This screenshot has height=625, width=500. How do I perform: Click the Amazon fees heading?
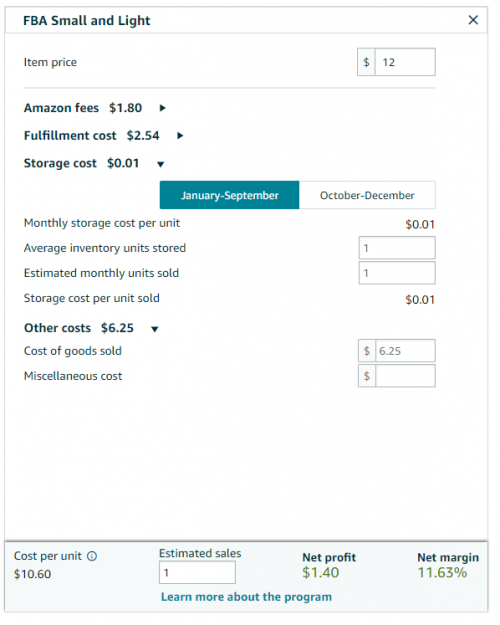pos(61,108)
